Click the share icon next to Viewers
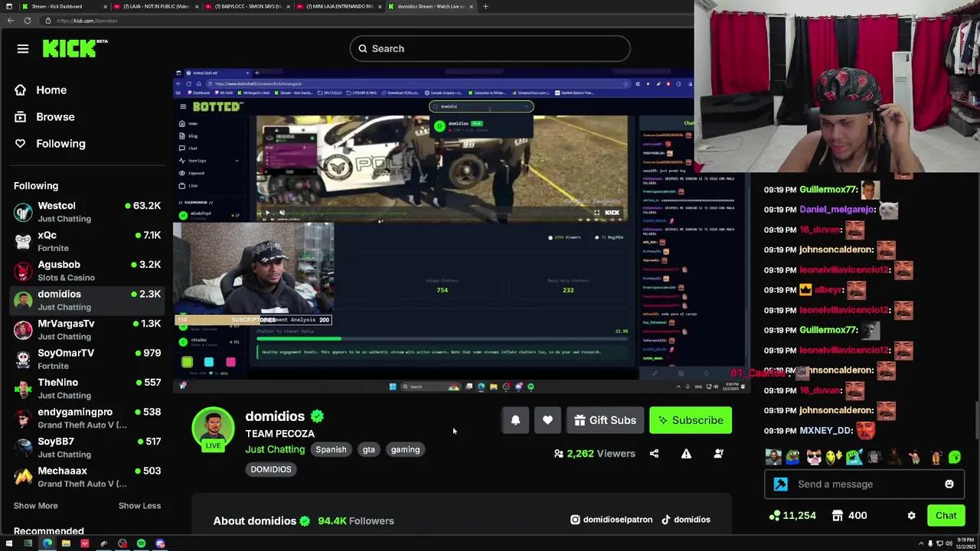 click(x=654, y=454)
